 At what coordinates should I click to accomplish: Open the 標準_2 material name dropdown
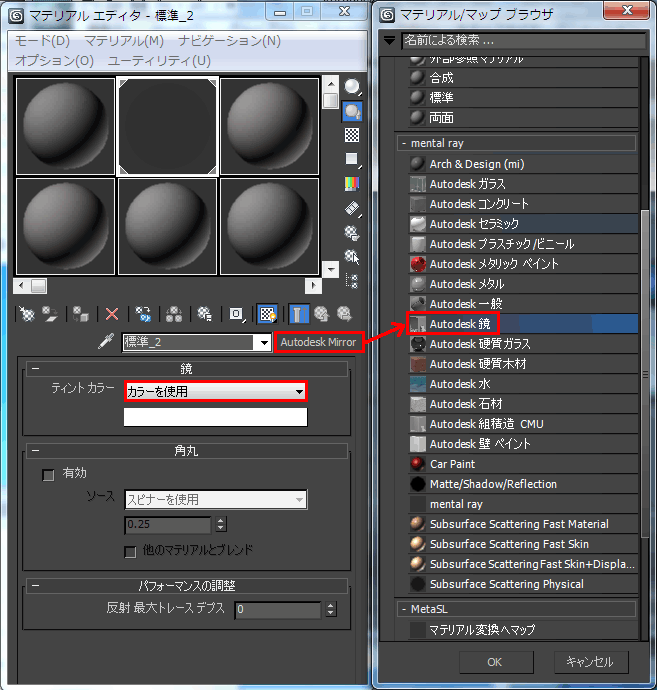264,342
